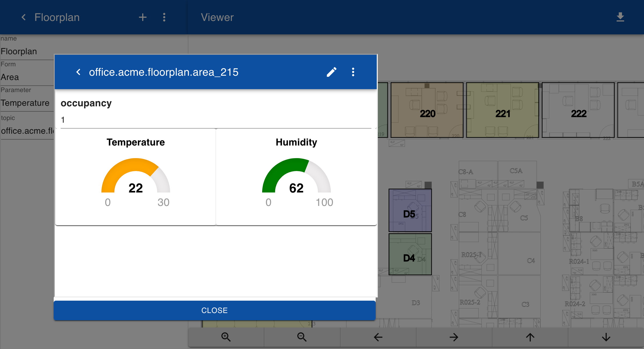Zoom out of the floorplan viewer
Viewport: 644px width, 349px height.
pyautogui.click(x=302, y=337)
